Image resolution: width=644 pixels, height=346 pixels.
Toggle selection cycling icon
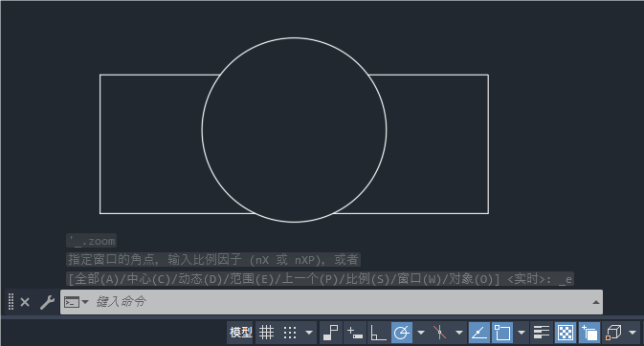click(589, 332)
